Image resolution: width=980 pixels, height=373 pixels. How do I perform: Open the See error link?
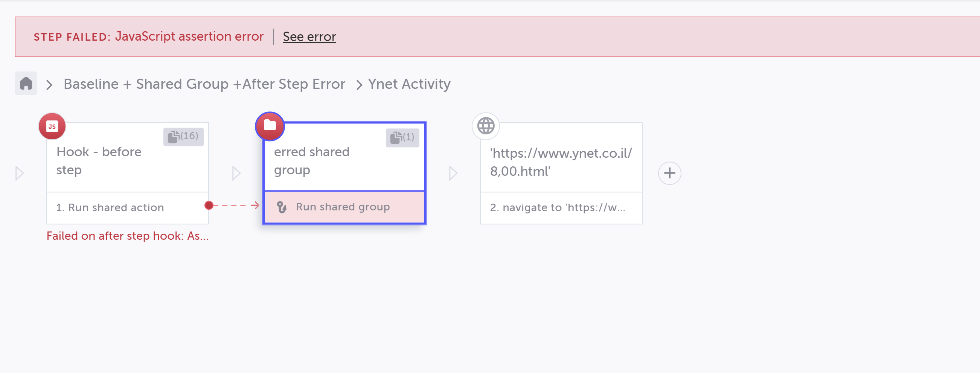[309, 37]
